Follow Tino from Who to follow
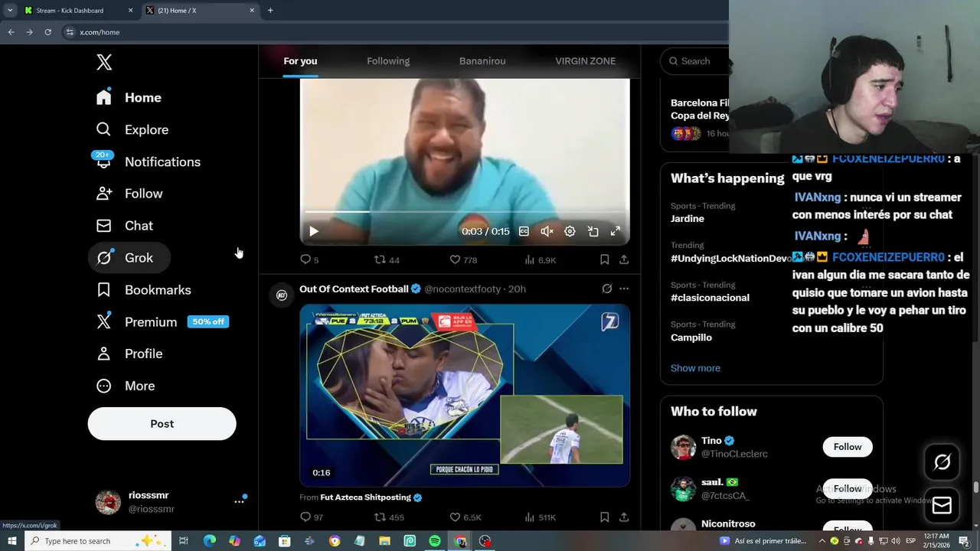 (848, 447)
